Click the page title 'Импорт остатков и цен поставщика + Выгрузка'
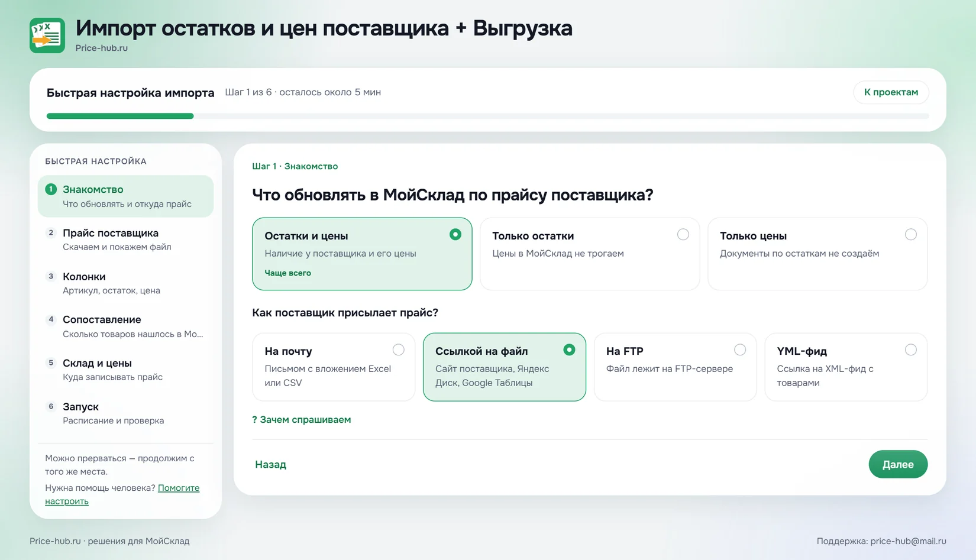Screen dimensions: 976x560 click(324, 28)
